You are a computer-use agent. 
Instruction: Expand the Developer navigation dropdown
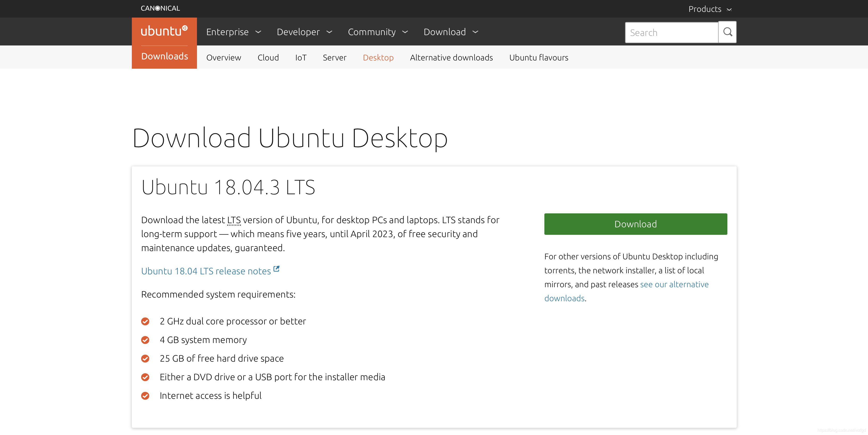305,32
